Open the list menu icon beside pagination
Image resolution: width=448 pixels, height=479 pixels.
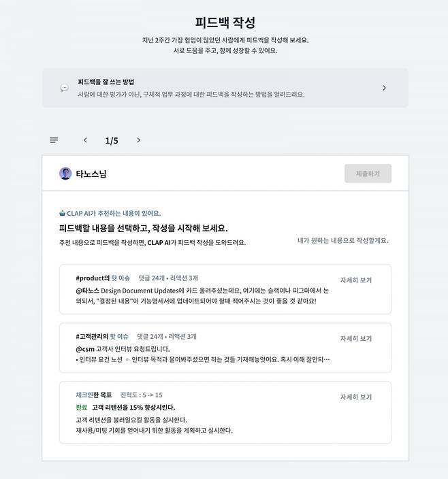click(x=54, y=140)
